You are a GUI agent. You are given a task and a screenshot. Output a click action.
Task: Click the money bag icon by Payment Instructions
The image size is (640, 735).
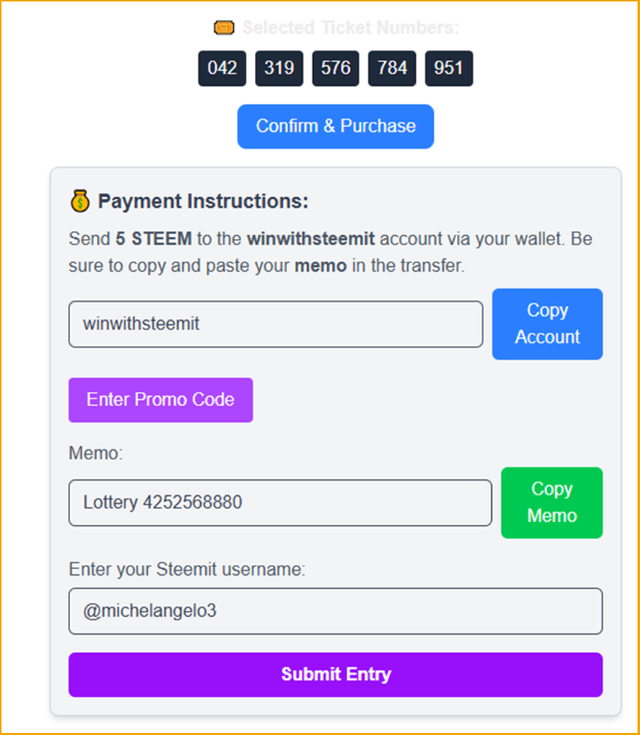tap(80, 201)
